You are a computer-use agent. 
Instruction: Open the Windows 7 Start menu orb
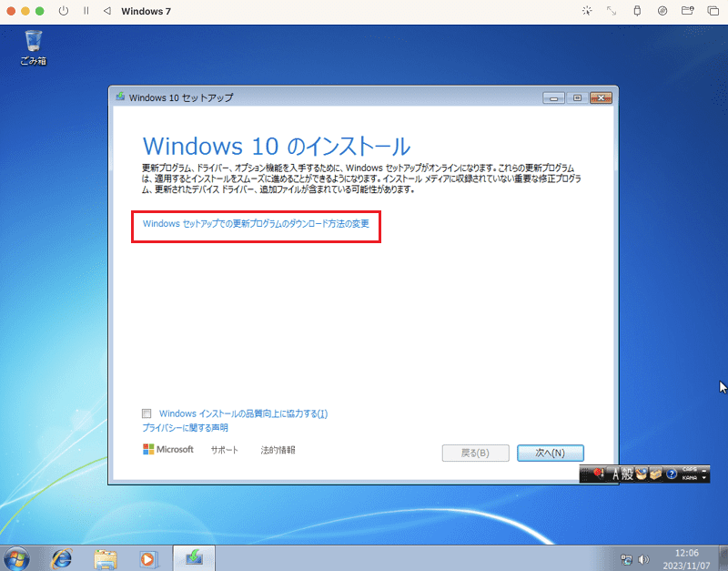[15, 558]
